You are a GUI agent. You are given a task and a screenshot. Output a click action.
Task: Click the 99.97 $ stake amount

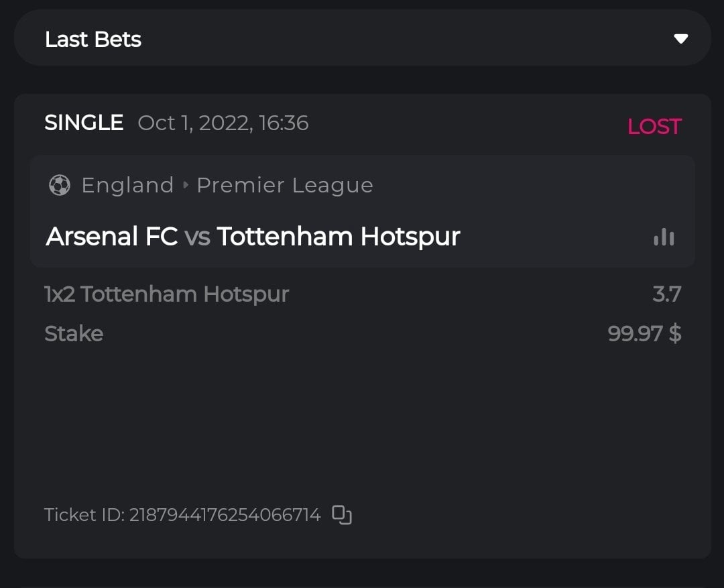[x=644, y=333]
